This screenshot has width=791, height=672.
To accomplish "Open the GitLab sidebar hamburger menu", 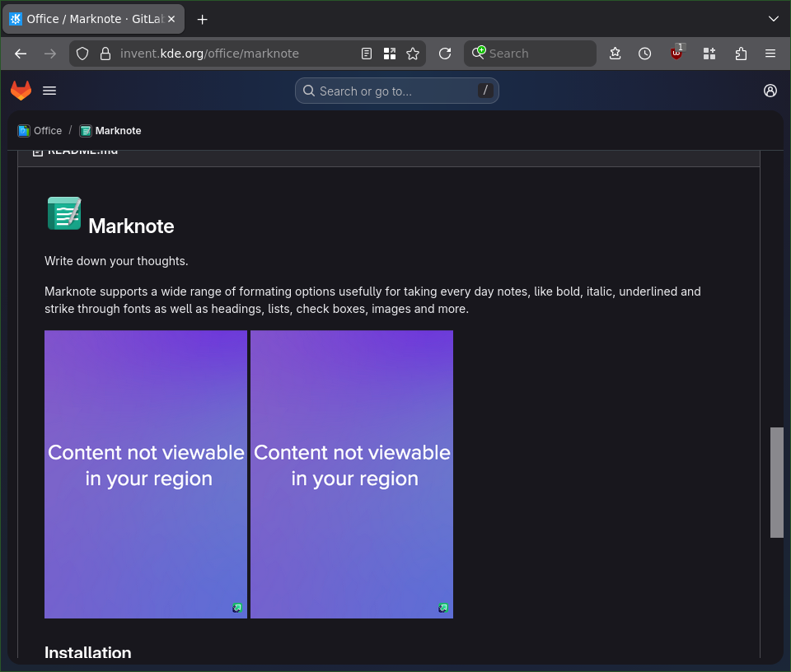I will click(49, 91).
